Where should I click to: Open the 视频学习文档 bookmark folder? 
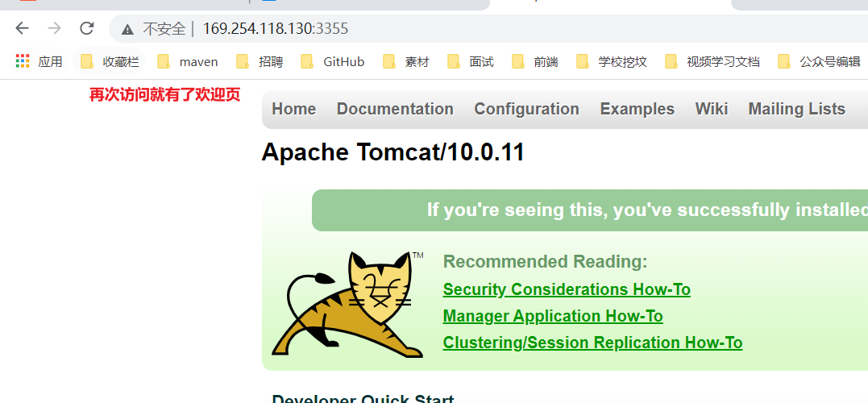click(712, 61)
